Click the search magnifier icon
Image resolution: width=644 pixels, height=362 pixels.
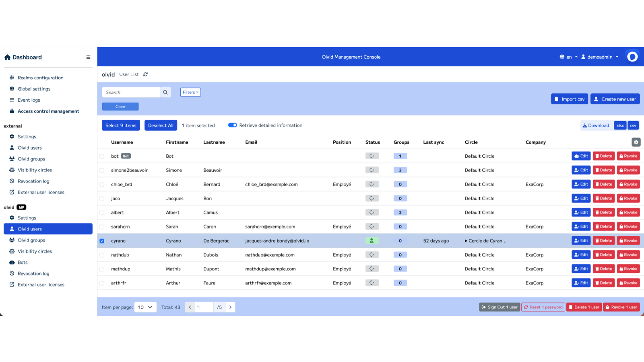click(165, 92)
